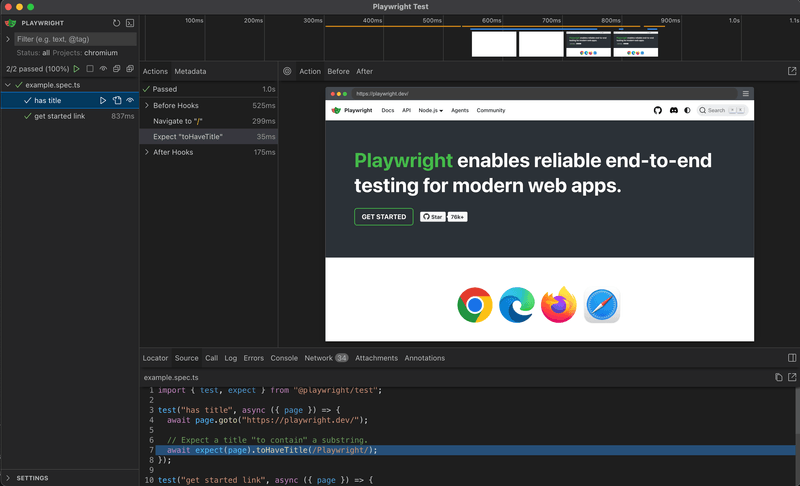Click the last timeline screenshot thumbnail
This screenshot has width=800, height=486.
click(x=636, y=44)
